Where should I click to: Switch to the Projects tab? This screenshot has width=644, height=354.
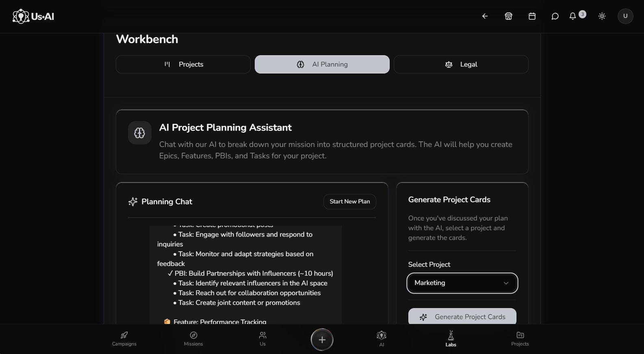pos(183,65)
